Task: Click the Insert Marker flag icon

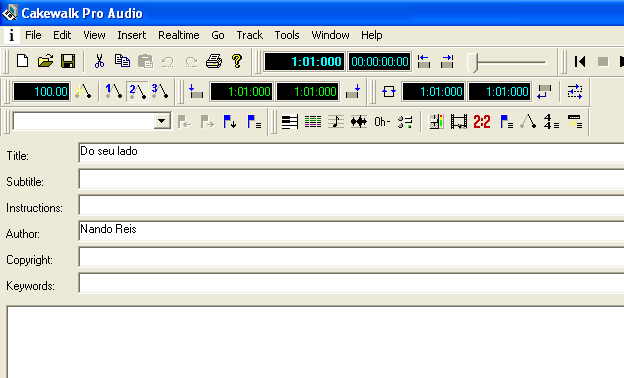Action: pos(230,122)
